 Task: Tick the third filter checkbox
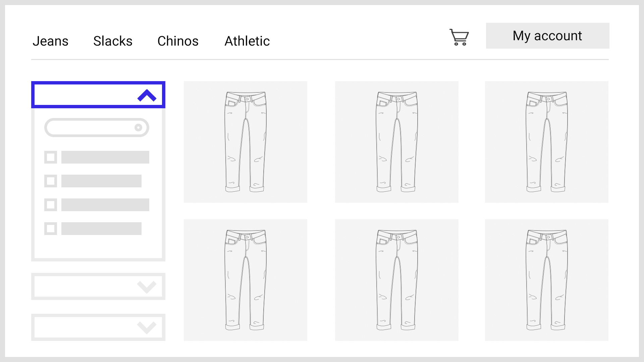pyautogui.click(x=51, y=205)
